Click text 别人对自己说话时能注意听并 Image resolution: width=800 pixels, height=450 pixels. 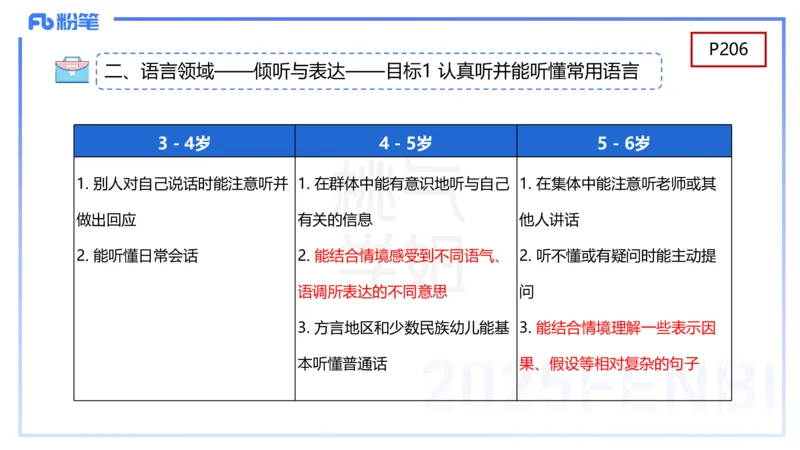coord(190,184)
